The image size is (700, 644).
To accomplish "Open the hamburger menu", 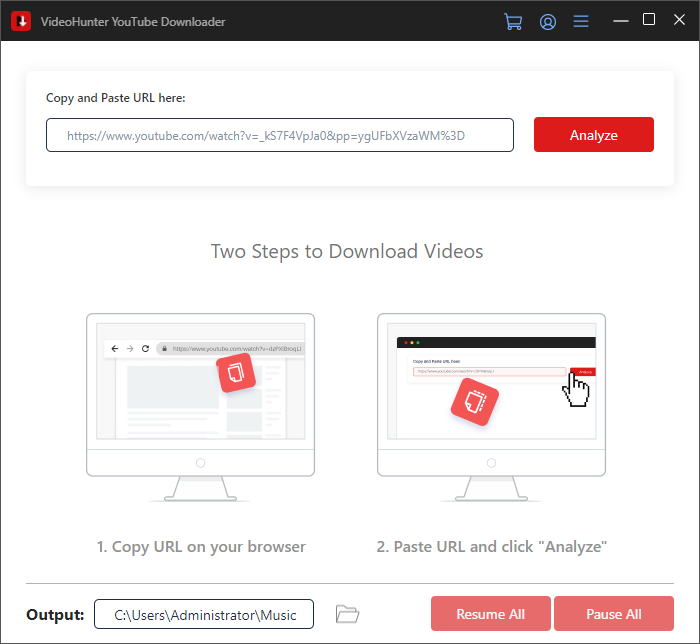I will coord(581,21).
